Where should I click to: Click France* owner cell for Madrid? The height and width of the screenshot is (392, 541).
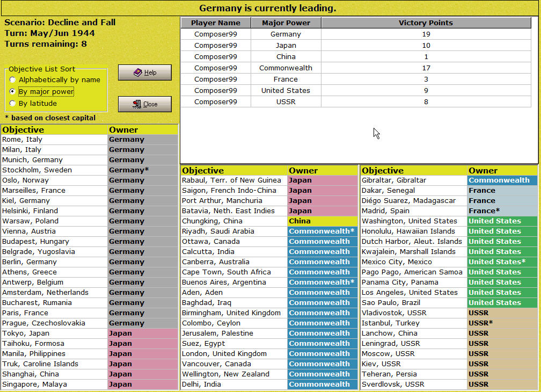point(502,211)
